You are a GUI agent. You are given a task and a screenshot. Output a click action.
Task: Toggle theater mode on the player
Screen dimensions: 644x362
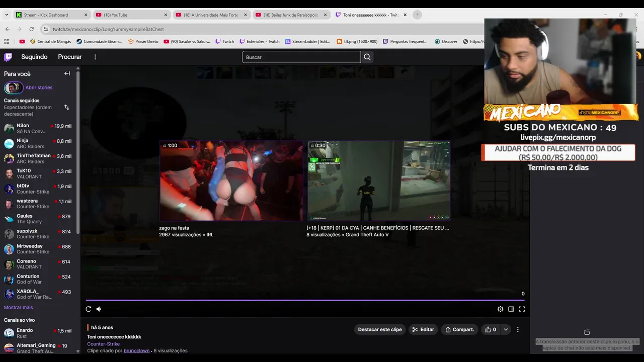pos(511,309)
